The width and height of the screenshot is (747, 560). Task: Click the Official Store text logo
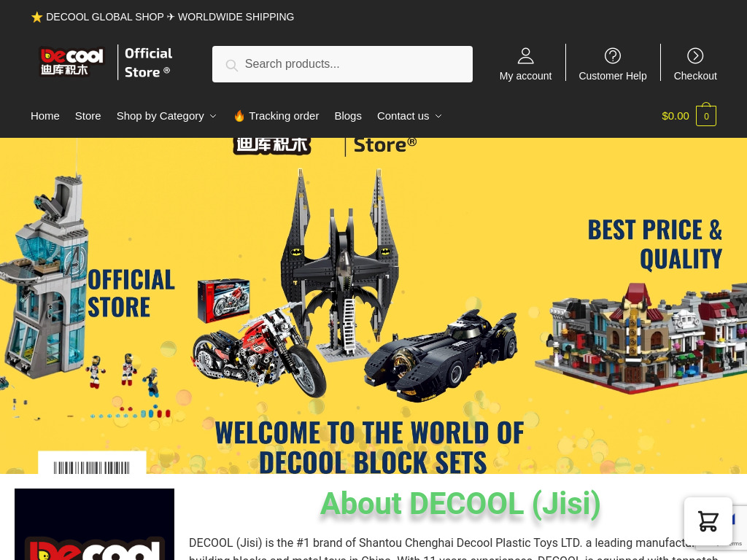tap(148, 63)
